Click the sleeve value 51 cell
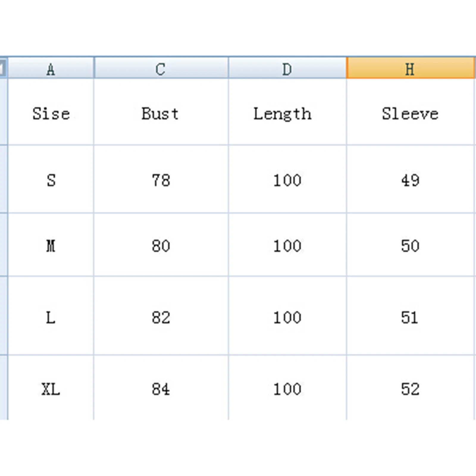The height and width of the screenshot is (476, 476). (410, 317)
